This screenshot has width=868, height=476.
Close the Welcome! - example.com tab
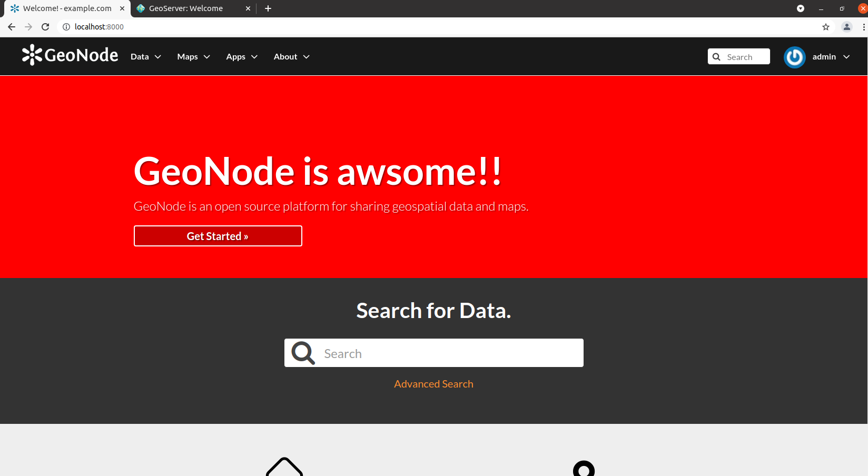point(122,8)
